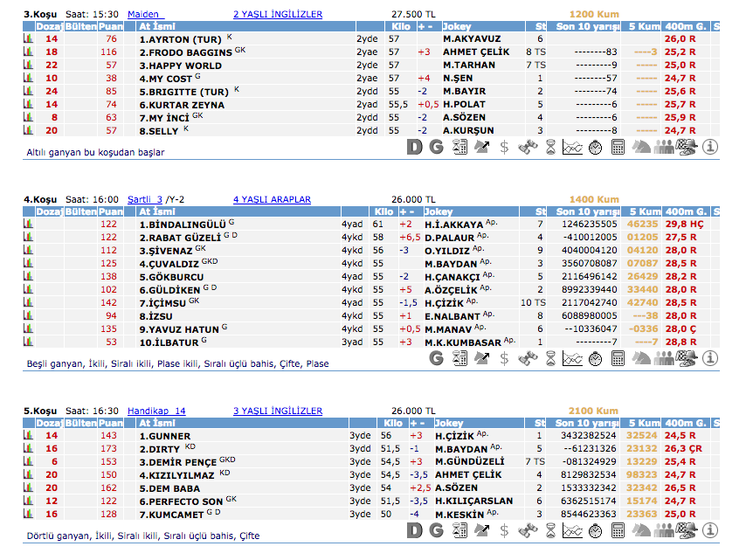Screen dimensions: 753x560
Task: Click the binoculars icon under 4.Koşu table
Action: pyautogui.click(x=527, y=358)
